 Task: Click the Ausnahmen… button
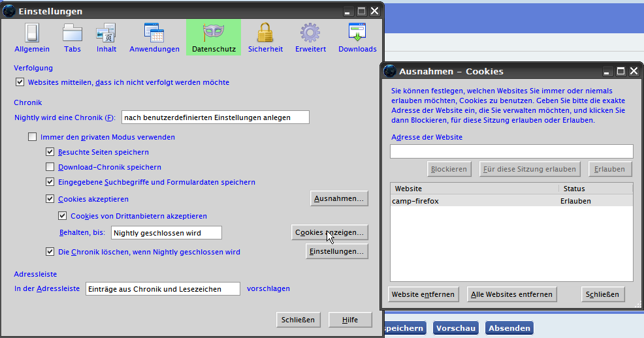tap(339, 198)
